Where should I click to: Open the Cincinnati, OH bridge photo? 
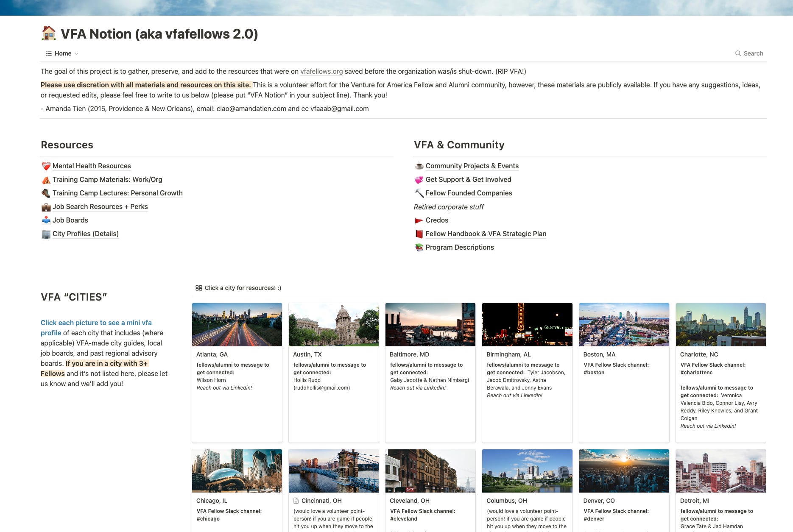coord(334,471)
